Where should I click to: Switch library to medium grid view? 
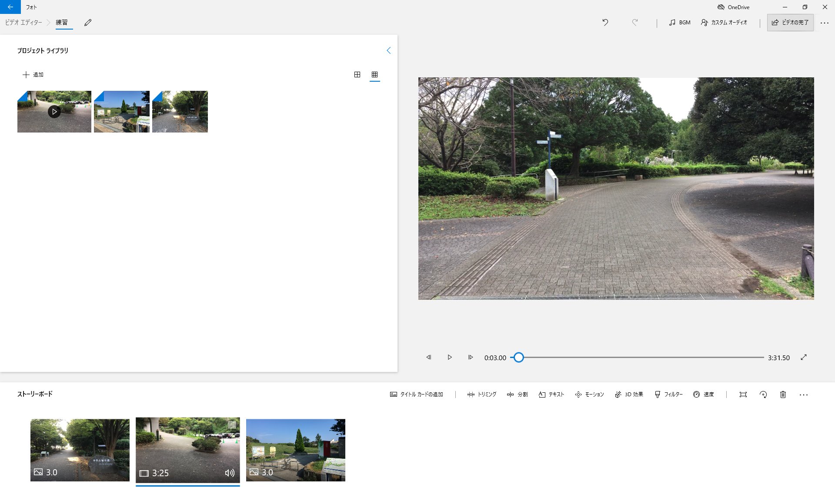[x=357, y=75]
